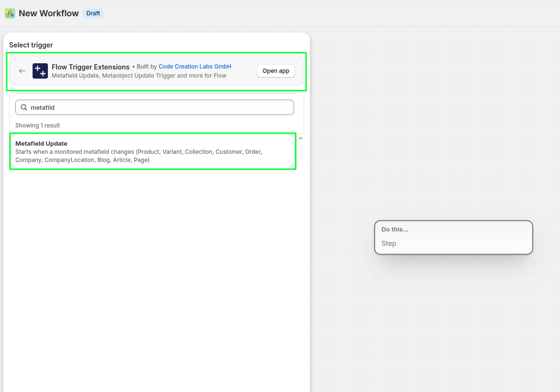The height and width of the screenshot is (392, 560).
Task: Click the Flow Trigger Extensions app name
Action: coord(91,67)
